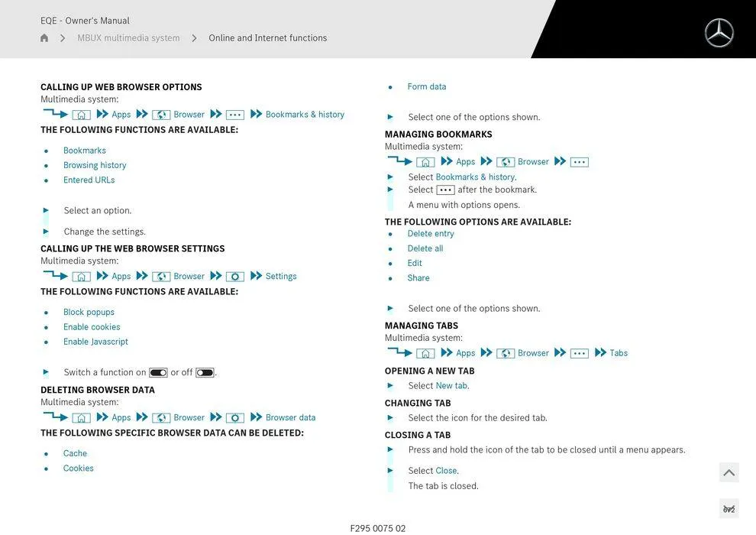
Task: Click the home icon under Managing Bookmarks
Action: point(425,162)
